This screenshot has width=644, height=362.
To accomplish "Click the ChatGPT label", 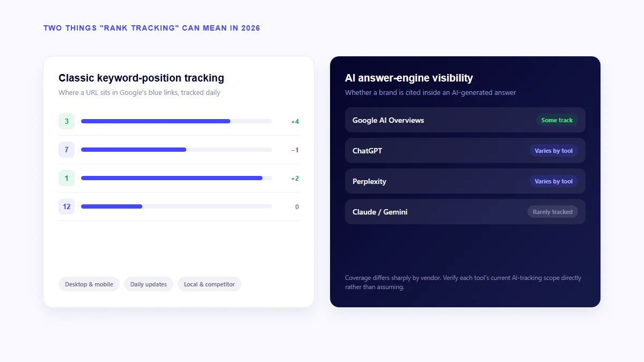I will click(367, 151).
